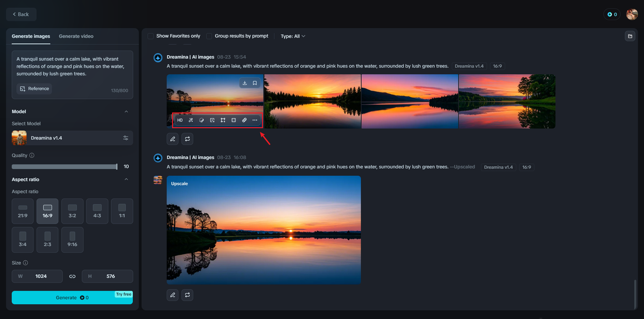Select the 16:9 aspect ratio
Screen dimensions: 644x319
[x=47, y=211]
